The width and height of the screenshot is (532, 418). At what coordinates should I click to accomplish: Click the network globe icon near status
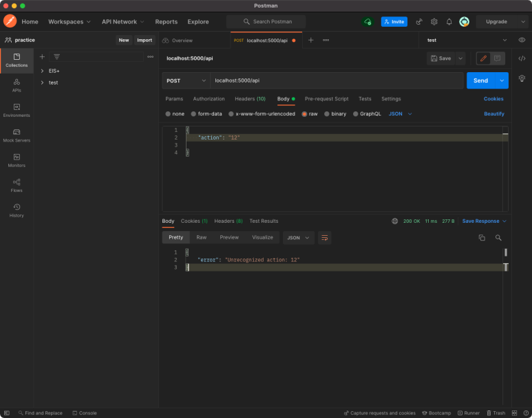click(x=394, y=221)
